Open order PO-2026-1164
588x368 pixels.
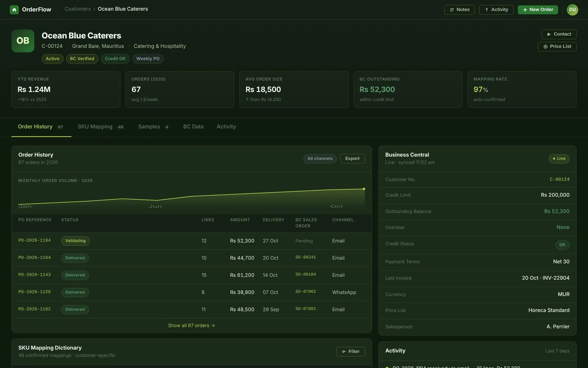(x=35, y=258)
